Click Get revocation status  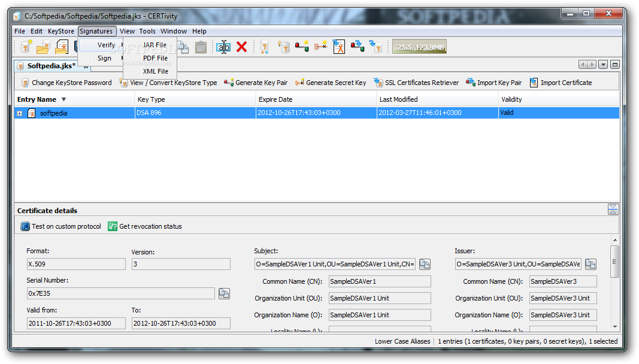pos(145,226)
